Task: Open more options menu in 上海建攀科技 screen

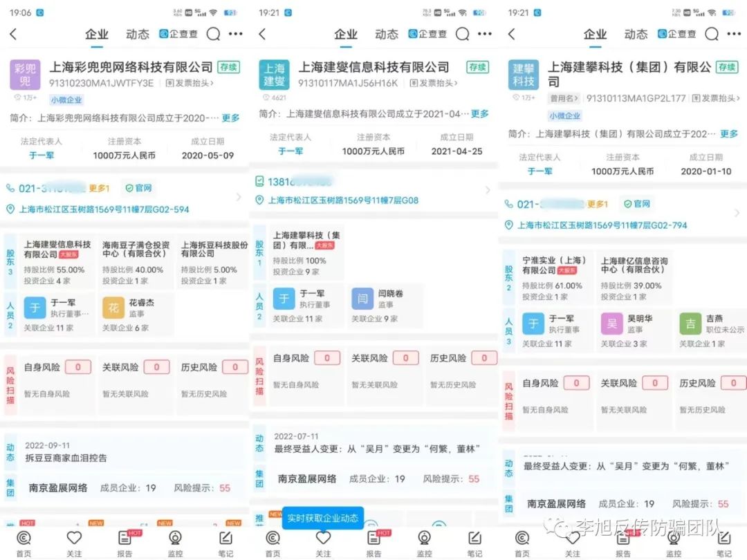Action: [x=734, y=34]
